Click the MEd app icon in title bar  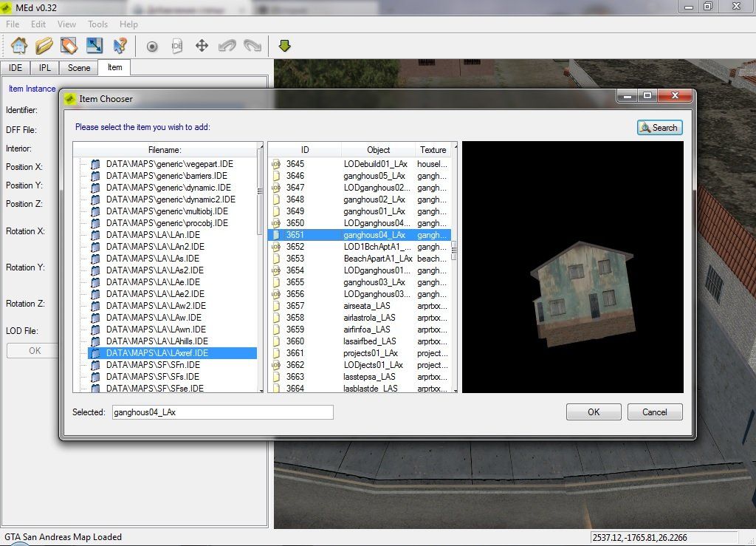(6, 7)
